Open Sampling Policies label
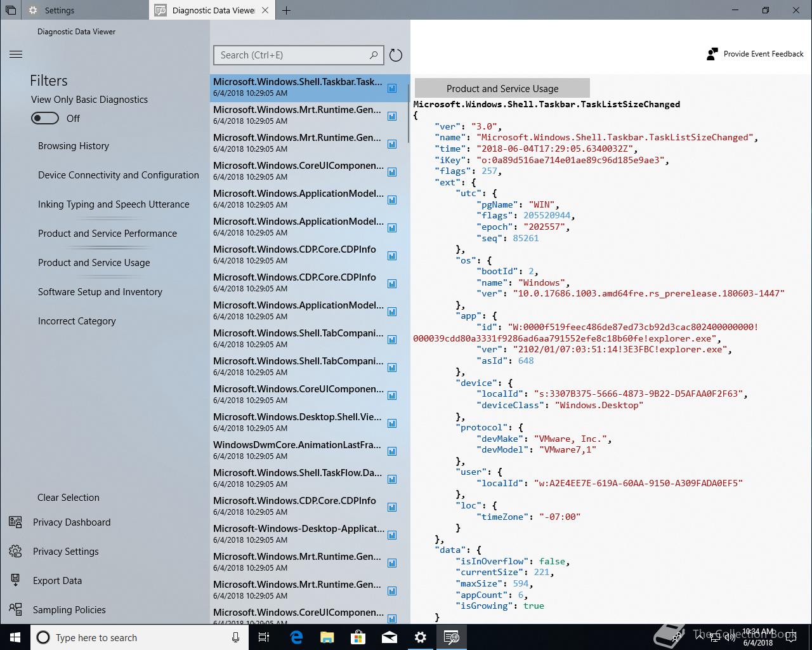The width and height of the screenshot is (812, 650). point(69,610)
